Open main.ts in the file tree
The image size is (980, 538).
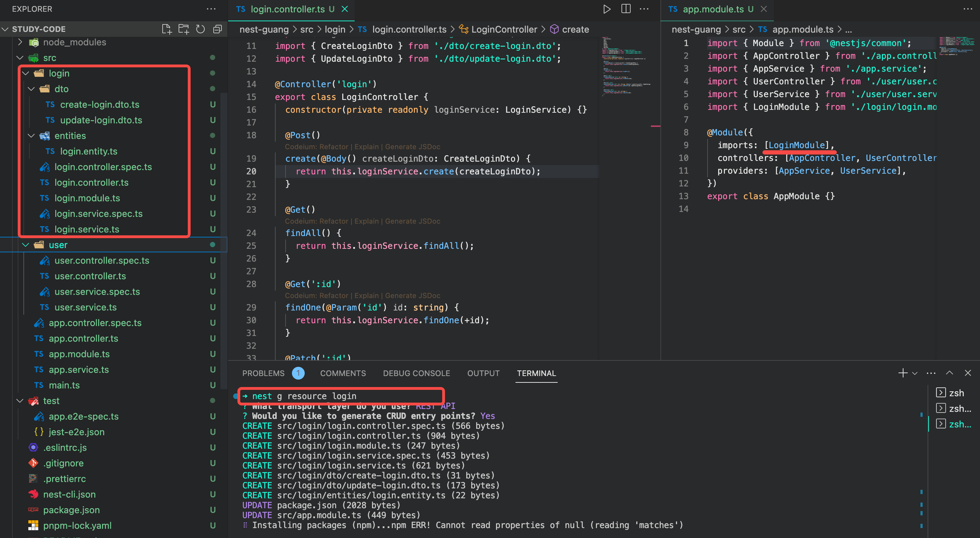[64, 386]
